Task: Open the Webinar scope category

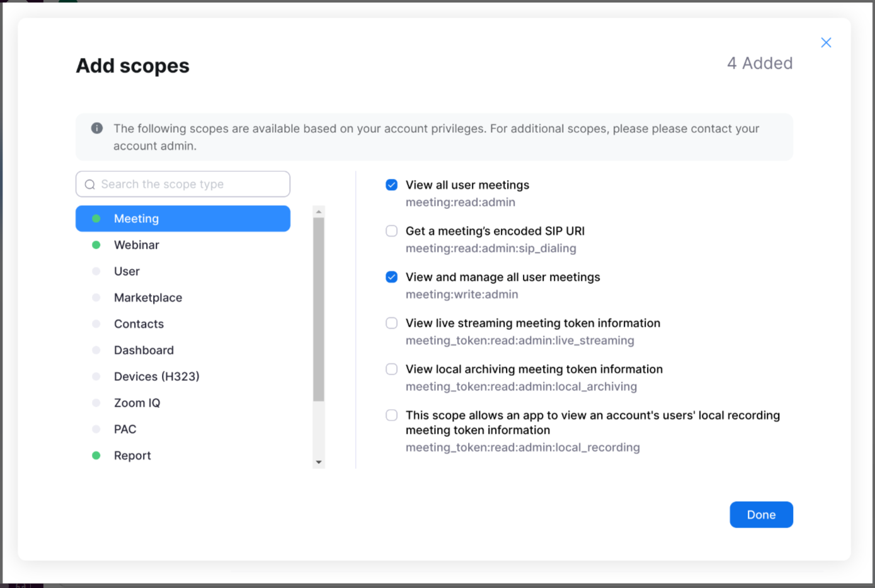Action: coord(183,245)
